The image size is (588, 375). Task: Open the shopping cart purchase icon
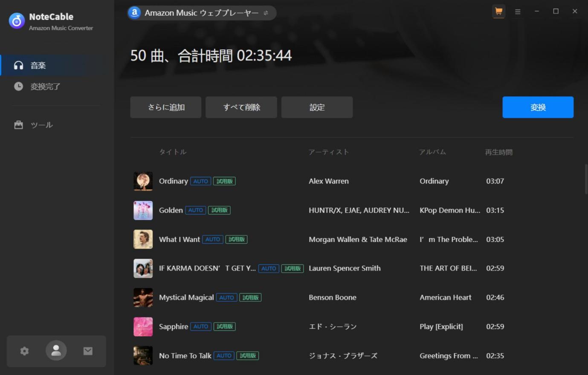[498, 12]
